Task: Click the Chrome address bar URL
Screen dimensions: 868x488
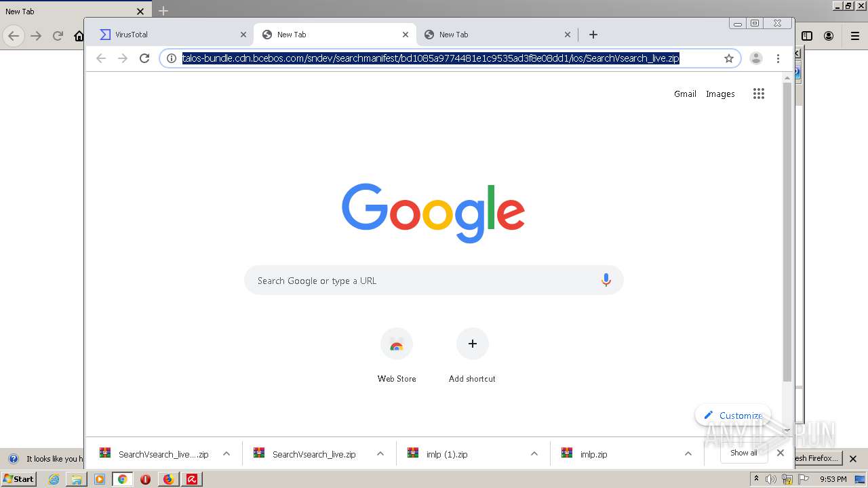Action: point(431,58)
